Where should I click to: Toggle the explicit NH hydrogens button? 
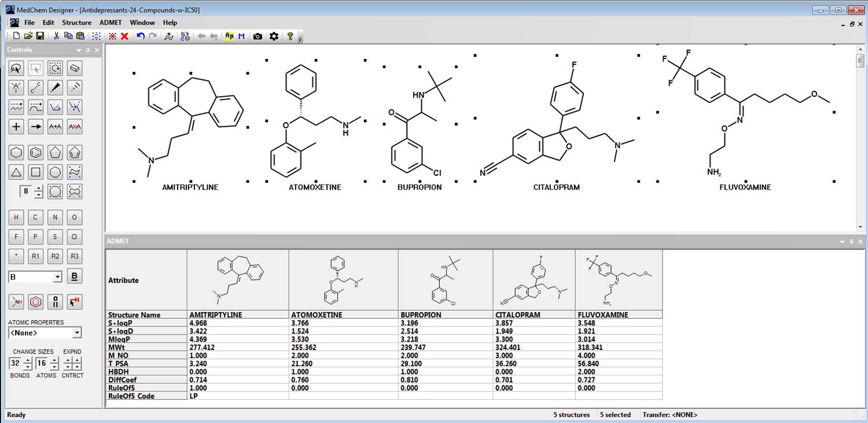[16, 301]
